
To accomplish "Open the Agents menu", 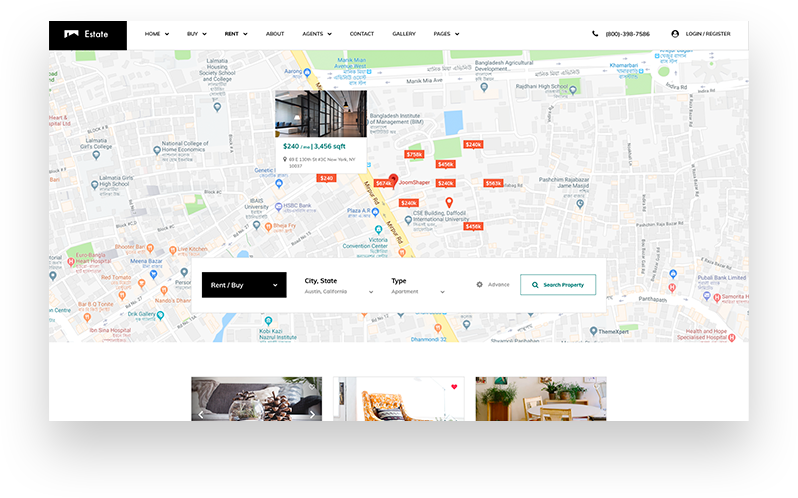I will 316,34.
